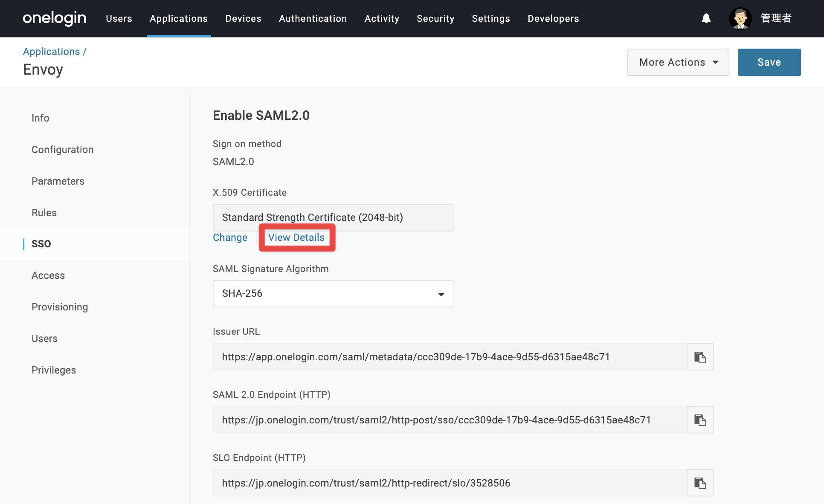This screenshot has height=504, width=824.
Task: Expand the More Actions menu
Action: pyautogui.click(x=678, y=62)
